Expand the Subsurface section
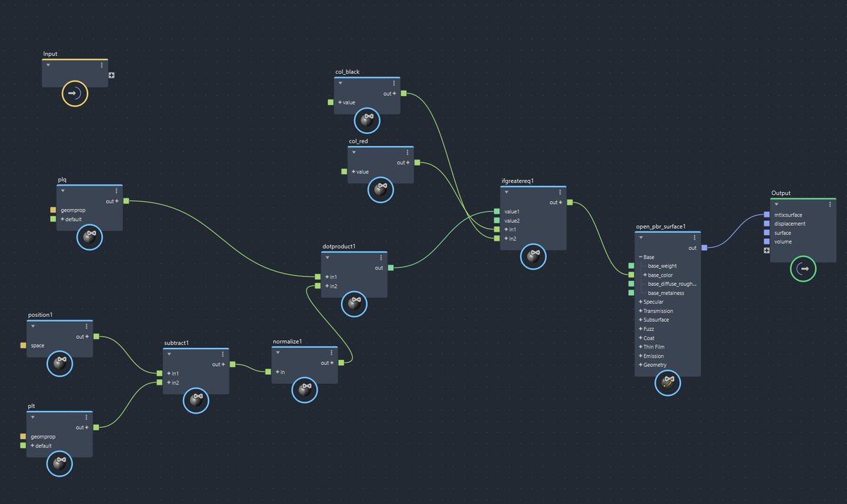Image resolution: width=847 pixels, height=504 pixels. click(640, 320)
